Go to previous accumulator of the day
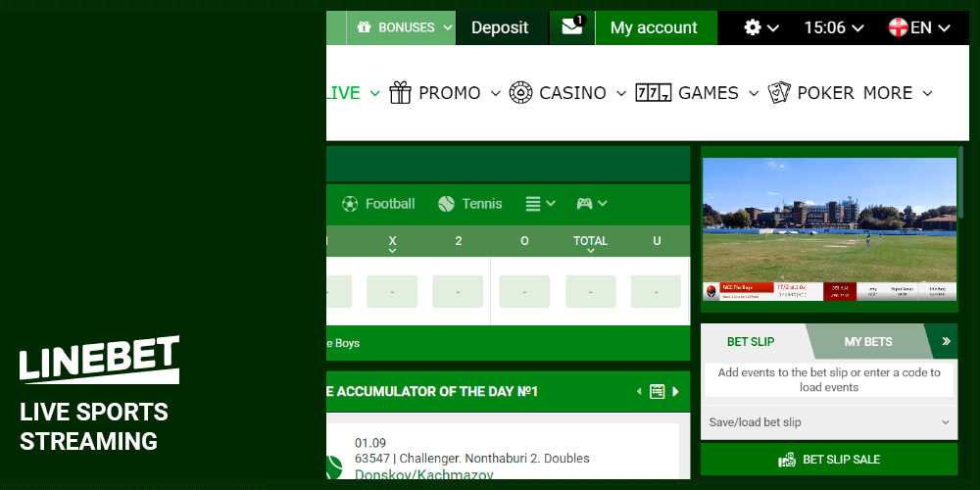 pyautogui.click(x=639, y=392)
